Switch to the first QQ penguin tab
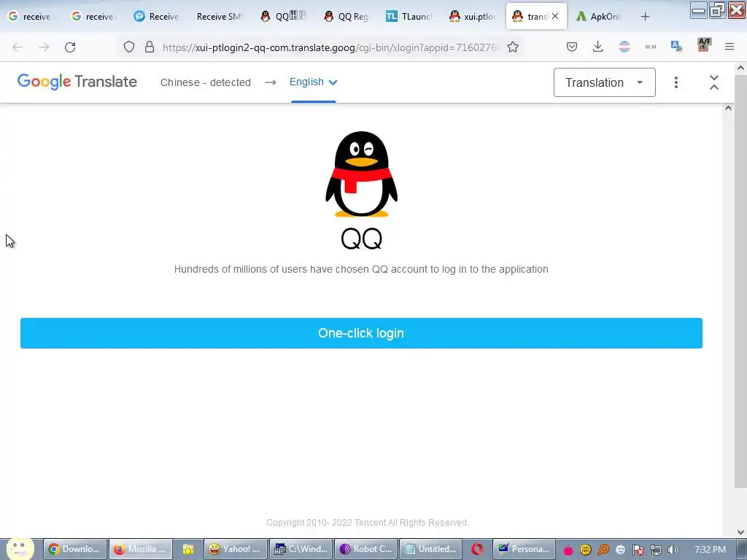The width and height of the screenshot is (747, 560). coord(284,16)
